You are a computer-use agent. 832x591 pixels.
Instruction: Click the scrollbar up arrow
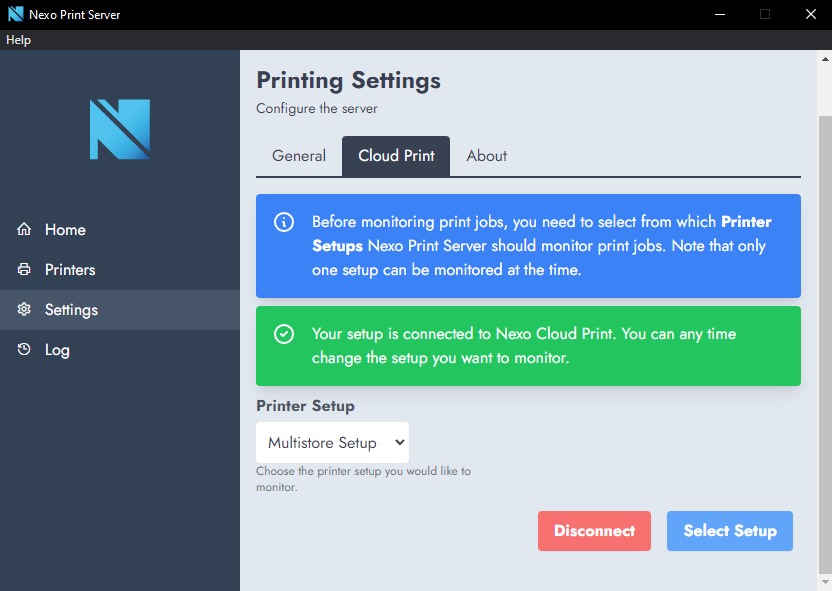click(x=825, y=58)
